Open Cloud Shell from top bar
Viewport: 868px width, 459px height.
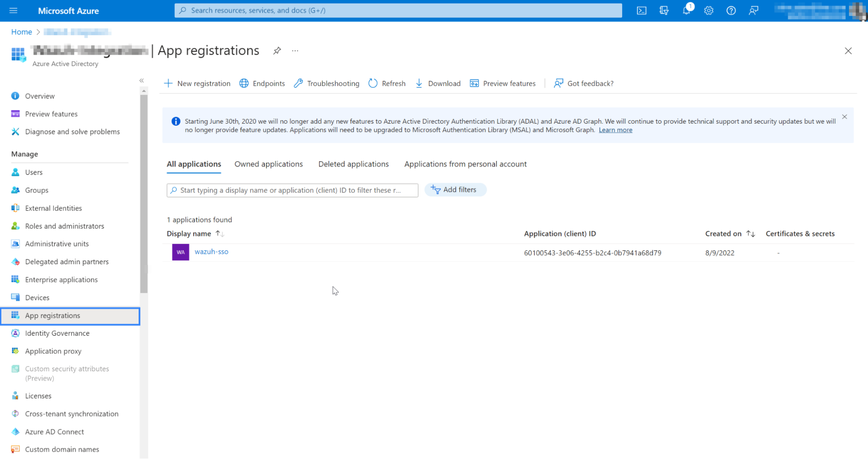point(641,10)
